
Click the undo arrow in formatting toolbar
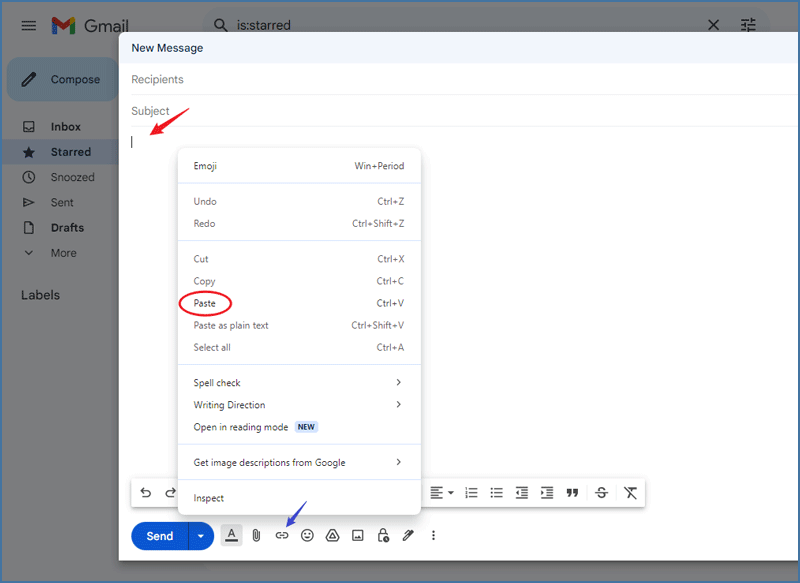pyautogui.click(x=145, y=493)
